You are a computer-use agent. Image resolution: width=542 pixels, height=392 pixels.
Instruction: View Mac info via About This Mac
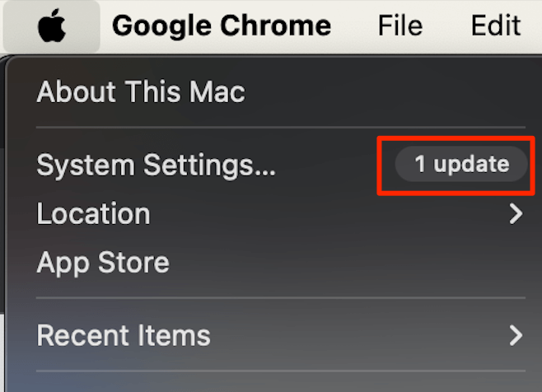141,92
